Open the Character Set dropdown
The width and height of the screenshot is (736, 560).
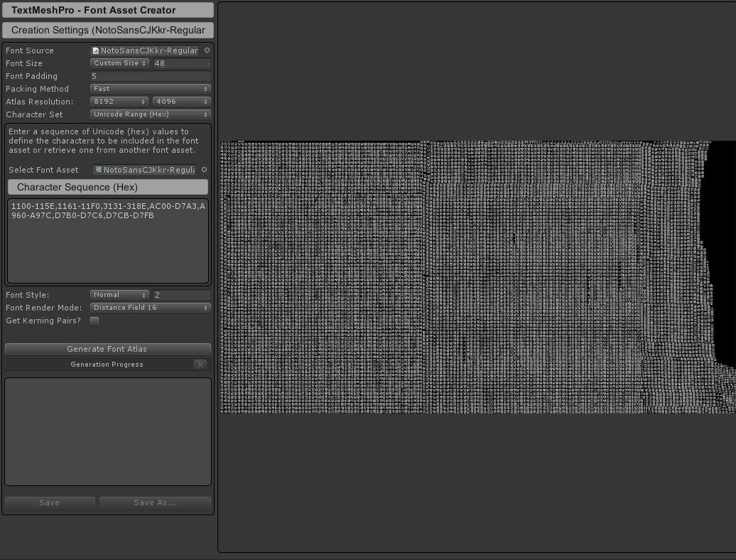(x=150, y=114)
